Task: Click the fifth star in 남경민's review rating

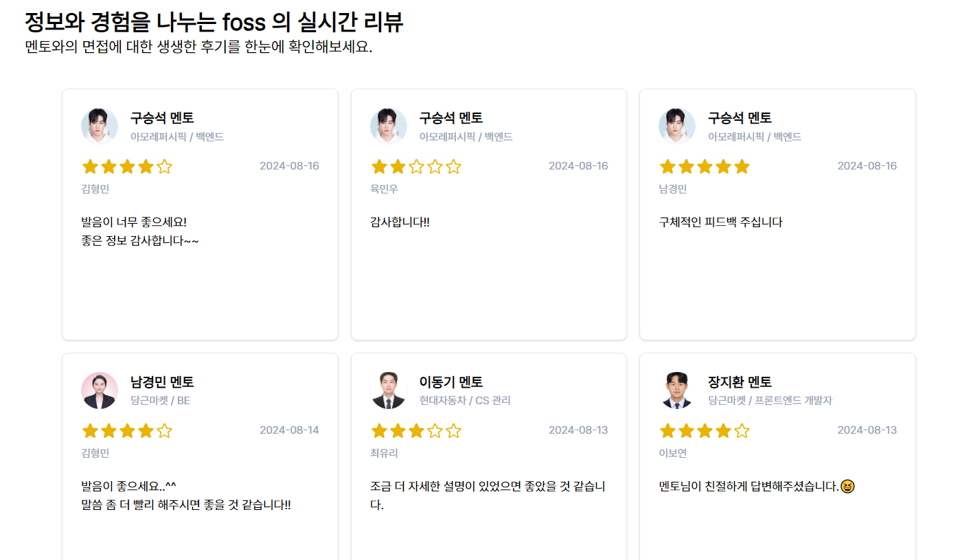Action: pos(742,167)
